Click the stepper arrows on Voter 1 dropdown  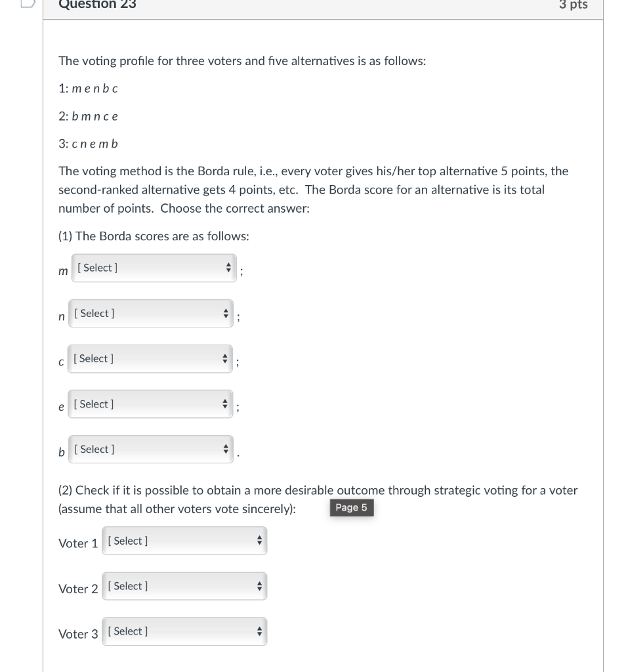pos(259,541)
